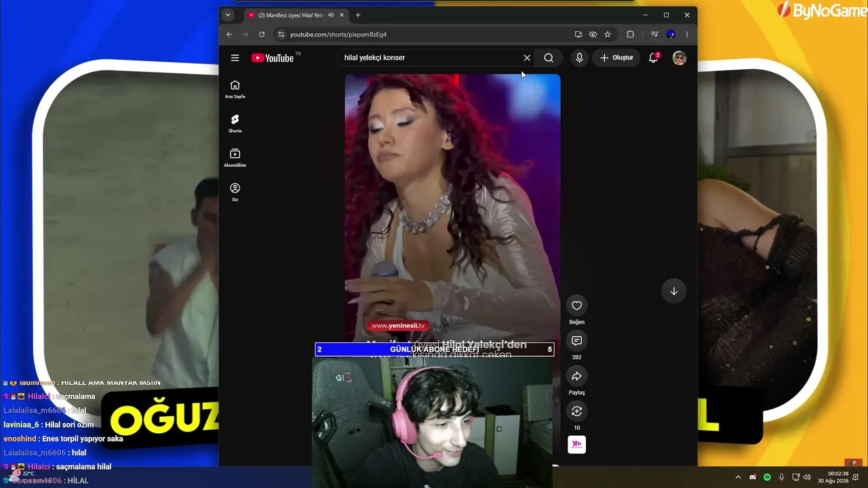Like the Short with the Beğen button

(576, 306)
